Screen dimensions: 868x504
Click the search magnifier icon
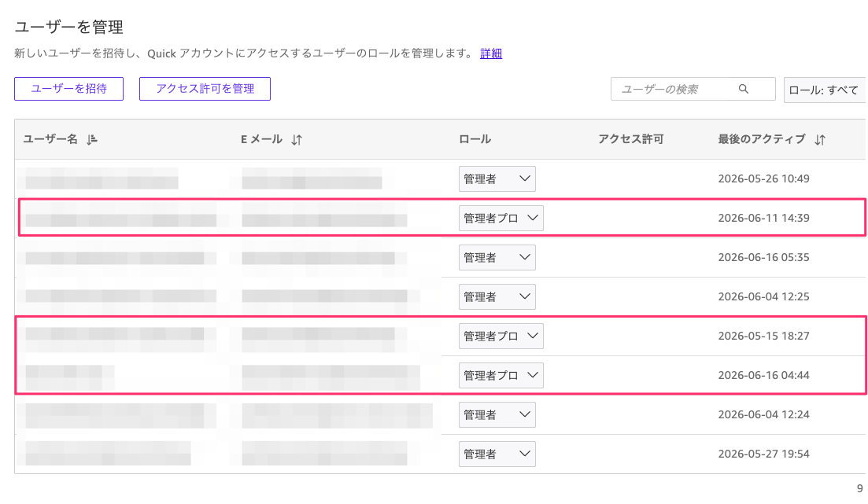point(744,89)
